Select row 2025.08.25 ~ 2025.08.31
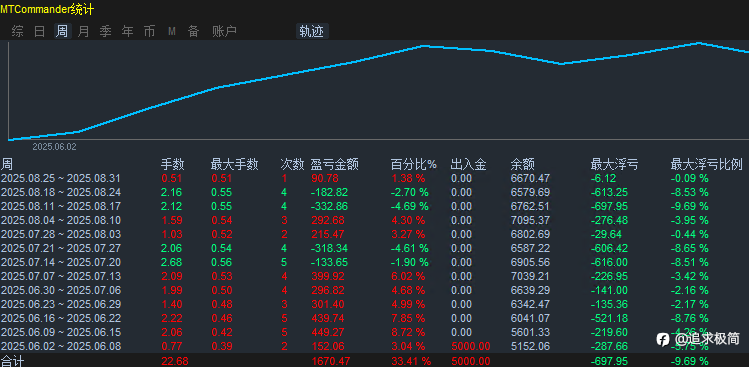Viewport: 749px width, 367px height. [374, 179]
